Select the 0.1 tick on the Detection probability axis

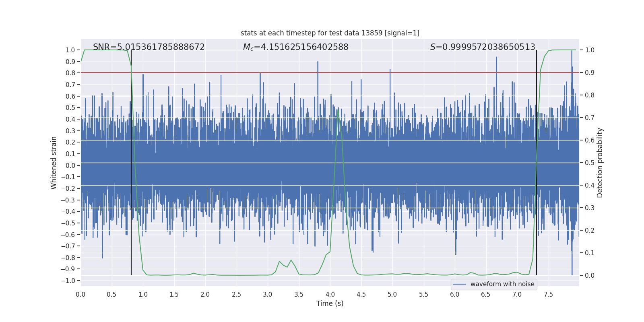590,253
